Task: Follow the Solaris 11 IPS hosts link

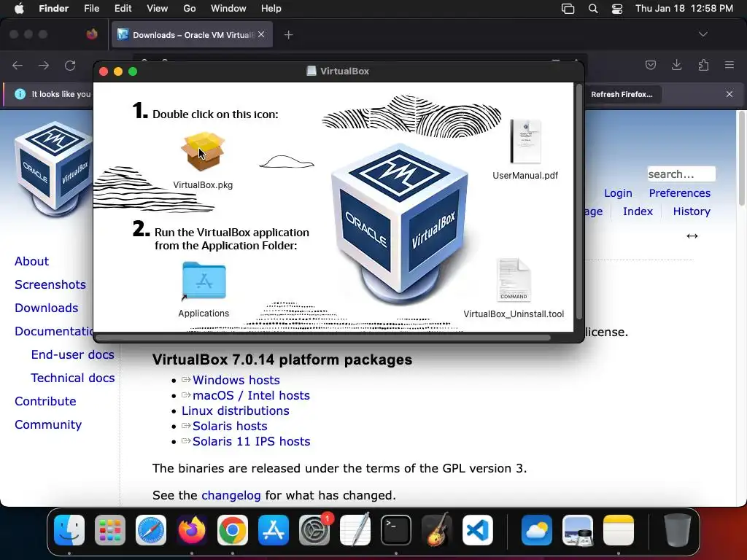Action: 251,441
